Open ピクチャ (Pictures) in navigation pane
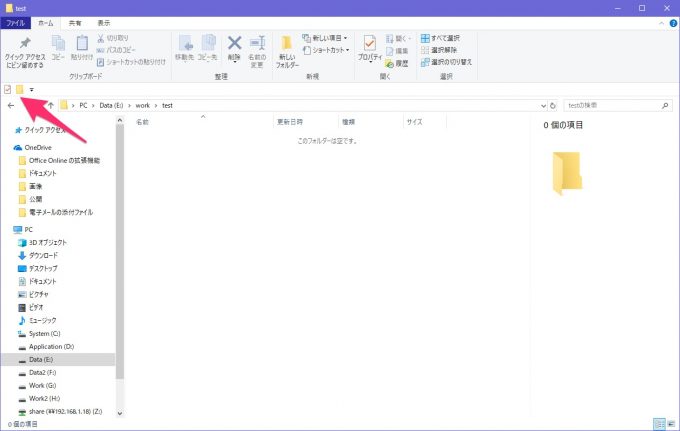 33,294
